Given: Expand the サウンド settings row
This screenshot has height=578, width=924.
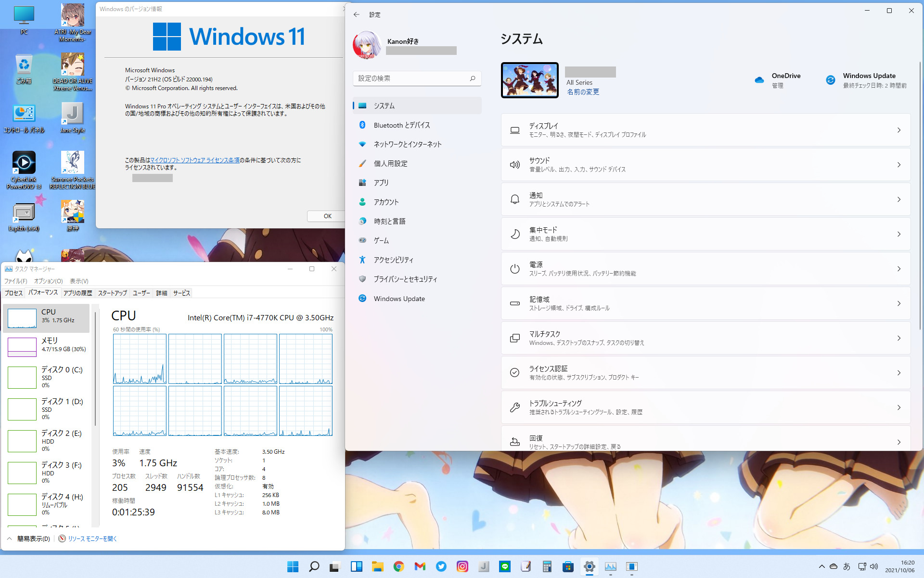Looking at the screenshot, I should pyautogui.click(x=706, y=165).
